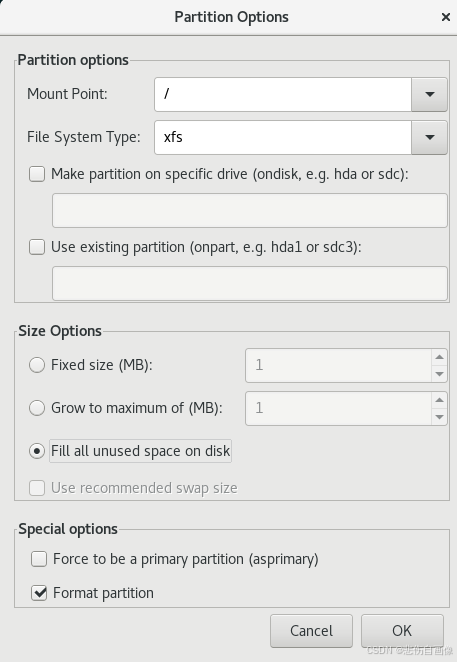Decrease Grow to maximum value down arrow

tap(439, 417)
